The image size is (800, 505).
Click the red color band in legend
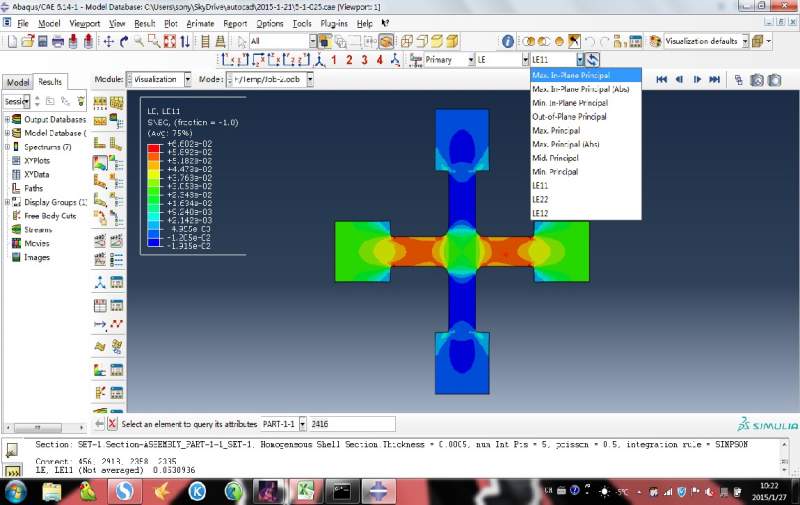154,147
